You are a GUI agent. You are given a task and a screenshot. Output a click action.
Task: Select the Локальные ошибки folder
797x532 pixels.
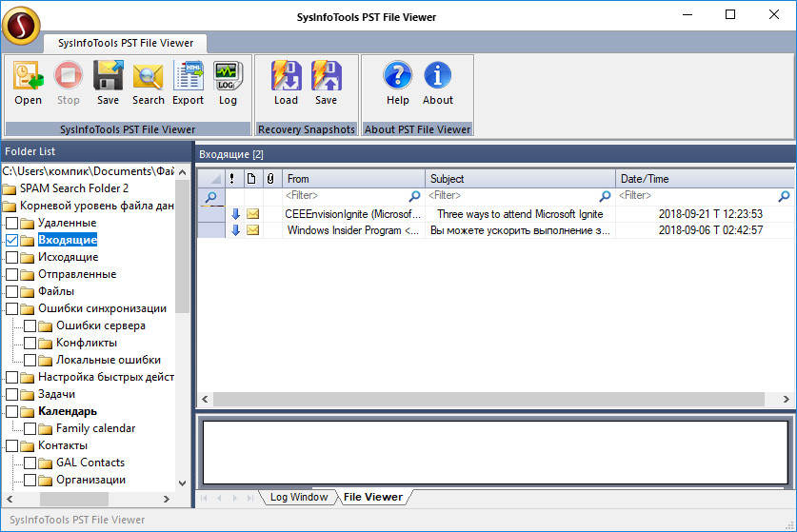tap(109, 360)
